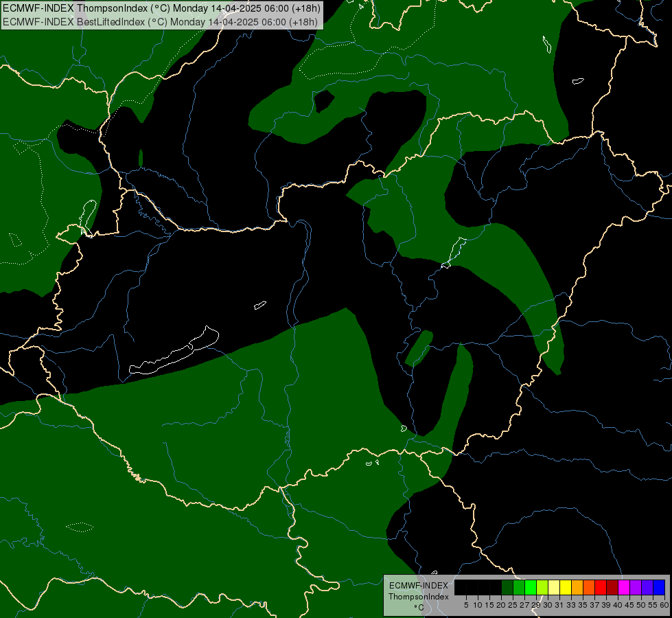Pick the violet 50–55 legend swatch

(647, 587)
